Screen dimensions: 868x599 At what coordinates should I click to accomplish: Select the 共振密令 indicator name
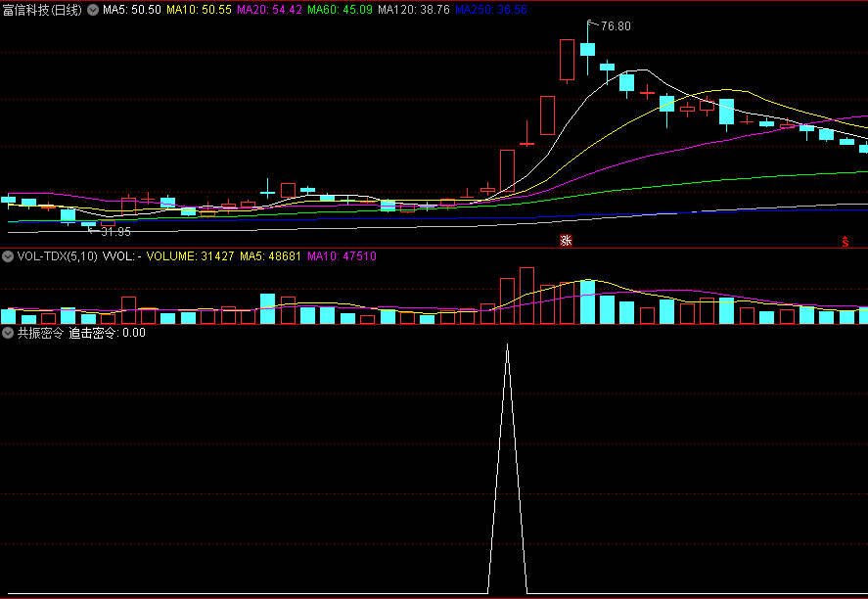click(x=40, y=333)
